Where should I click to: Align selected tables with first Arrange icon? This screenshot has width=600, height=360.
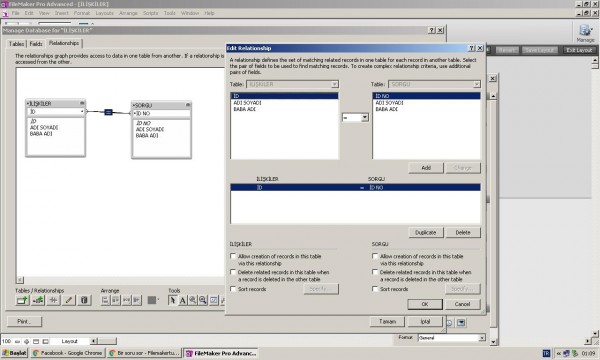[x=105, y=300]
